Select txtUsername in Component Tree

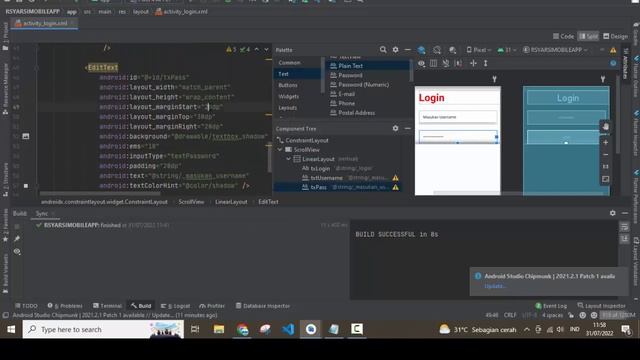[326, 178]
